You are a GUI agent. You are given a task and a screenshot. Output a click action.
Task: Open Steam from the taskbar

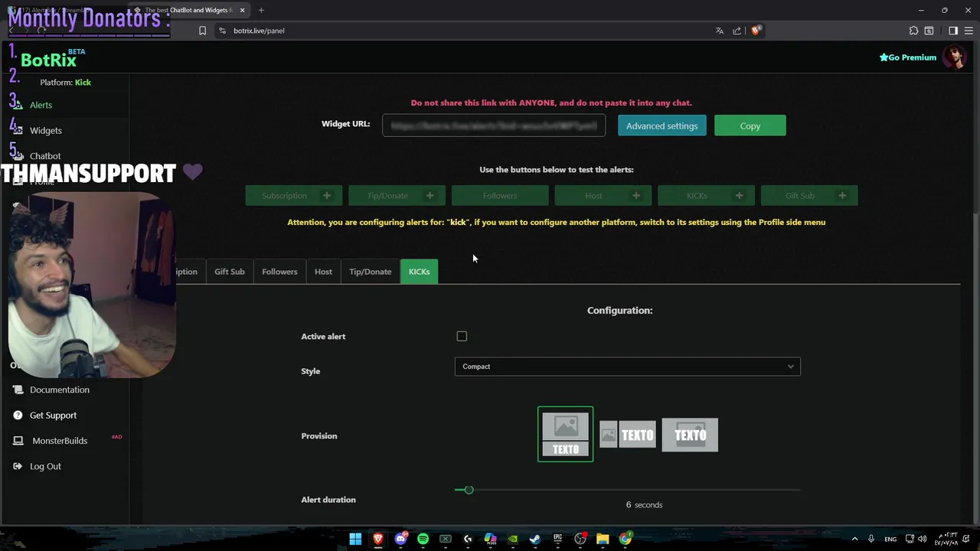[x=535, y=539]
